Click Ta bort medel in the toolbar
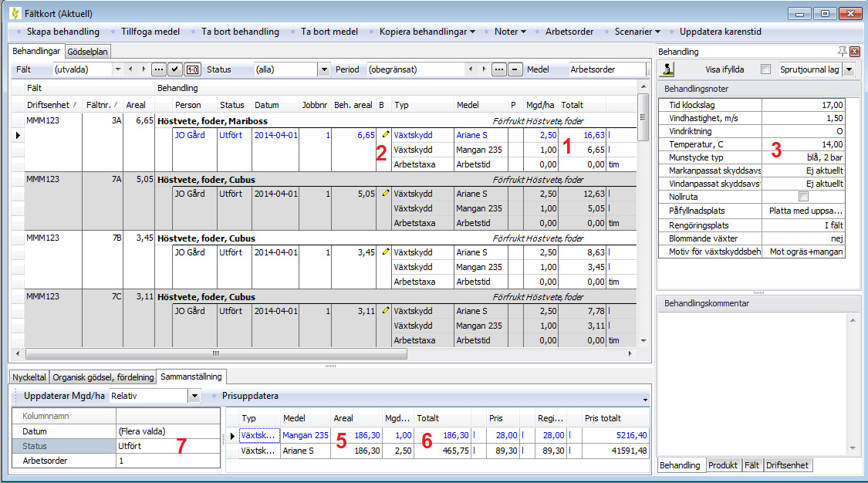This screenshot has width=868, height=483. tap(329, 32)
